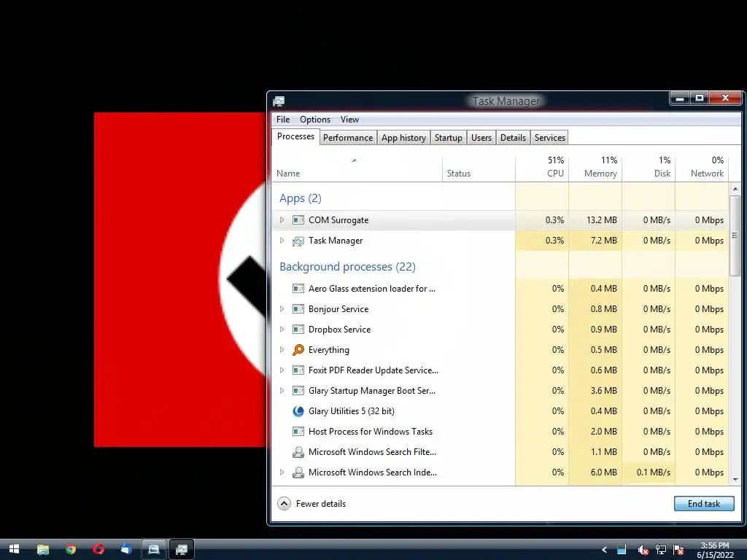
Task: Sort by the Memory column header
Action: click(595, 168)
